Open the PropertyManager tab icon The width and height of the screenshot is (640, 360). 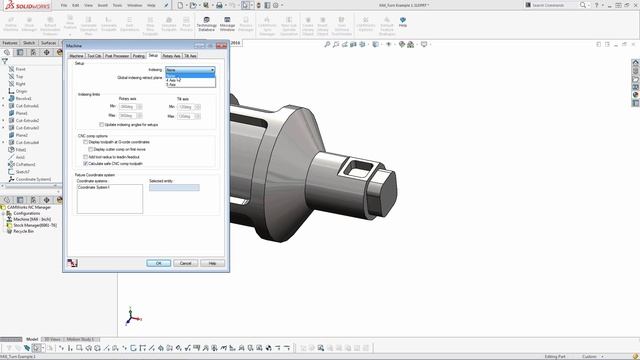(20, 52)
